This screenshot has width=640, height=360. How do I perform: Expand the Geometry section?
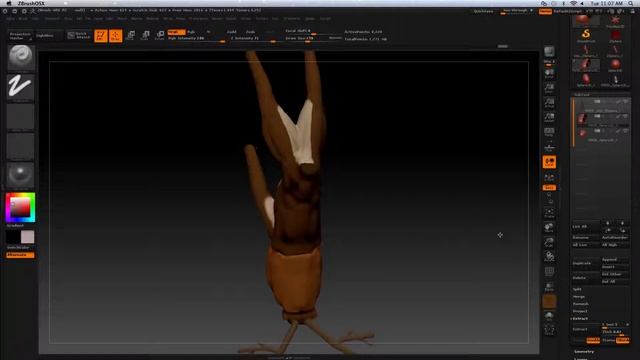pos(584,352)
